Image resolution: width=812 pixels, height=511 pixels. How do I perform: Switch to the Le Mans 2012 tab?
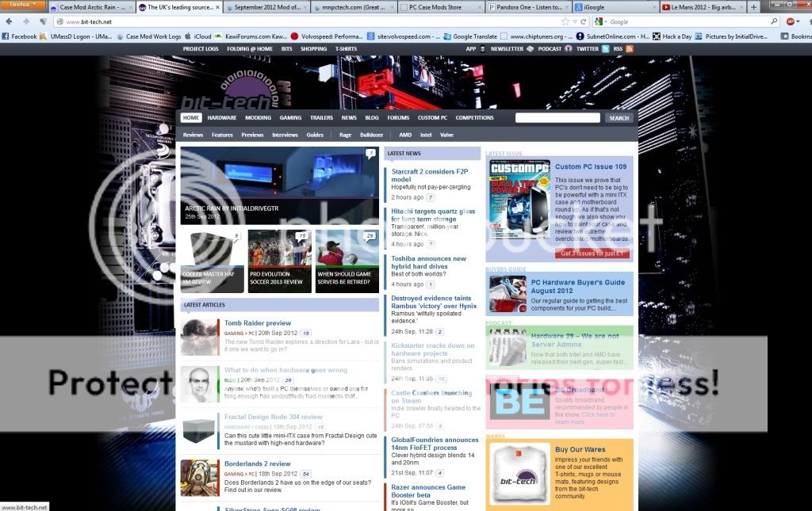(703, 7)
